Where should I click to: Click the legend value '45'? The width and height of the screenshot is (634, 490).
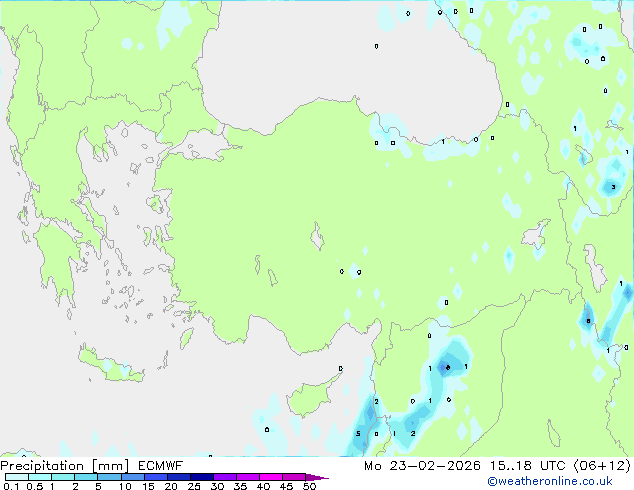tap(286, 486)
